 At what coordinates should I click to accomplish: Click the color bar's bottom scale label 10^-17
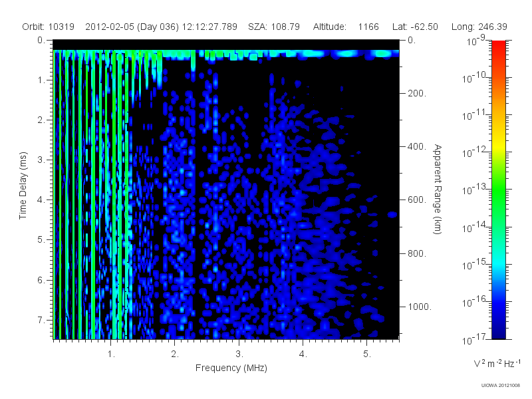(x=474, y=339)
